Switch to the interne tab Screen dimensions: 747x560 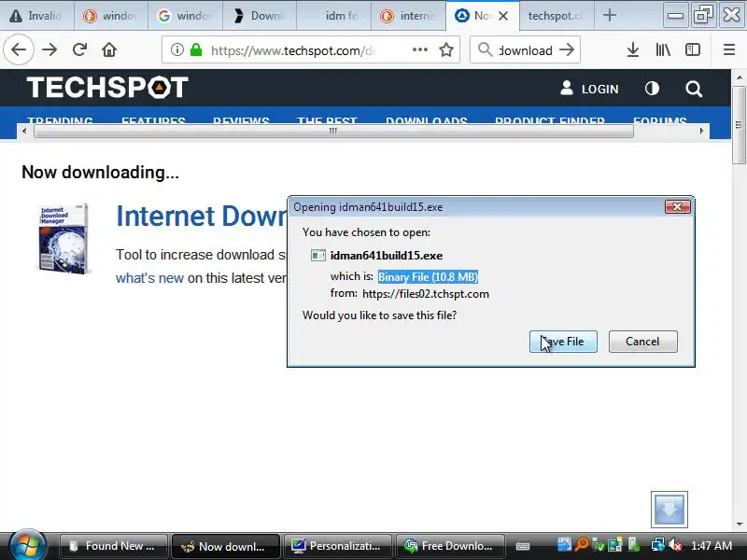(408, 16)
